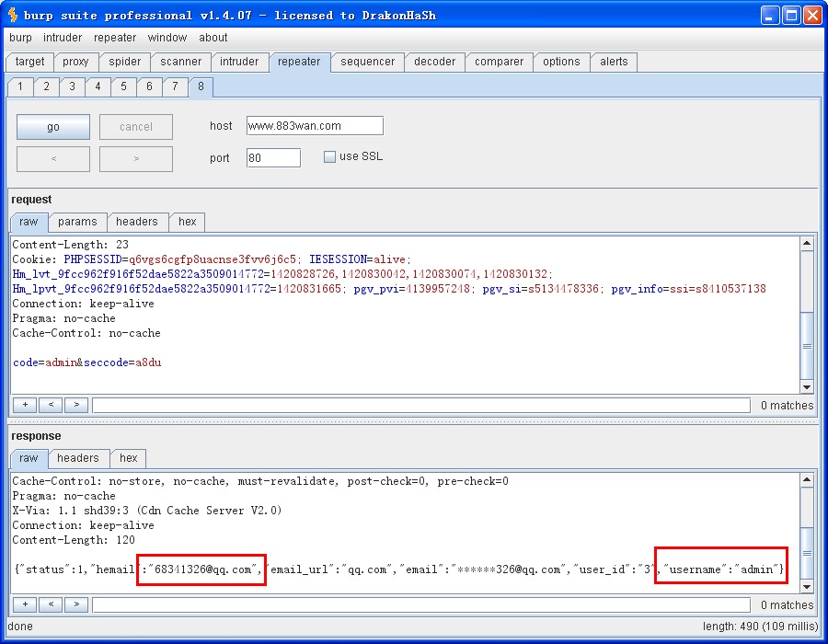Click the response search plus button
This screenshot has width=828, height=644.
point(25,604)
